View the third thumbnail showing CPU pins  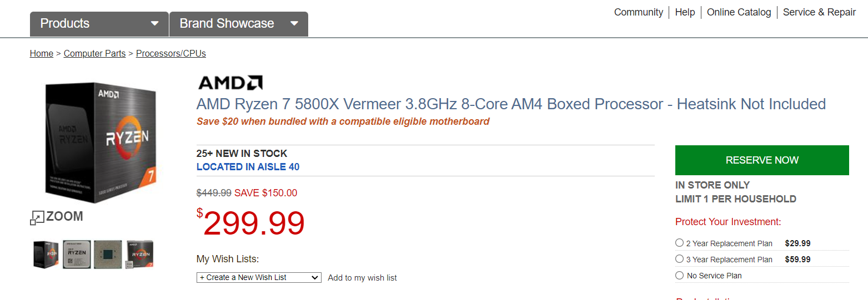(x=108, y=254)
